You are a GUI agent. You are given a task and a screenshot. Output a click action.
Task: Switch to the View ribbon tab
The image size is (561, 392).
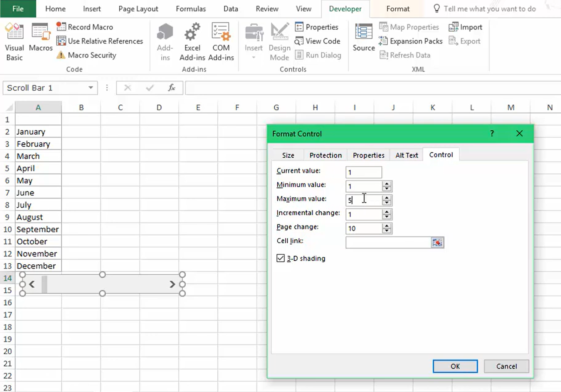[x=303, y=8]
